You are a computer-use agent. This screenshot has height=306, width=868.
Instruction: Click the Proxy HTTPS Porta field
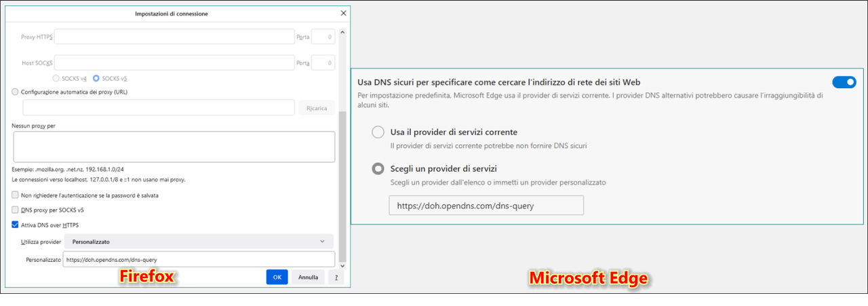(323, 37)
